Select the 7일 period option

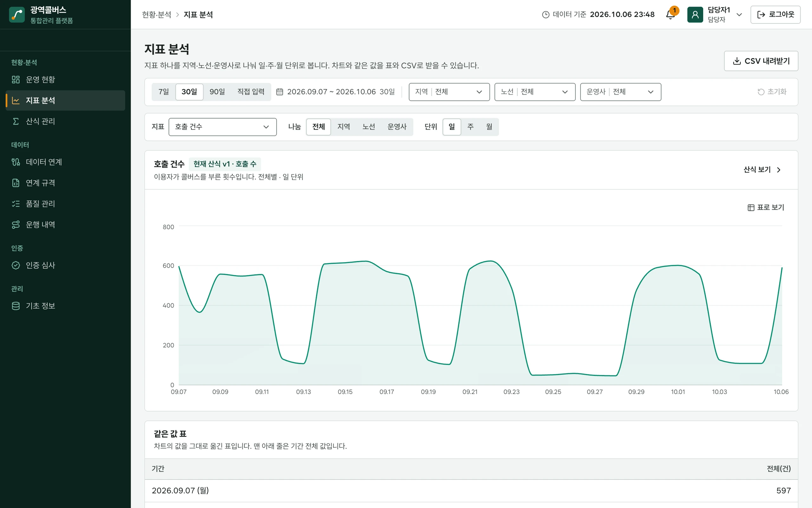click(x=164, y=92)
